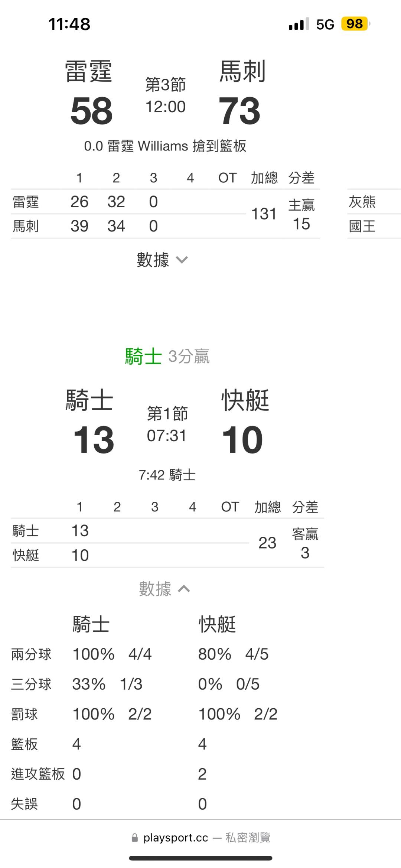The width and height of the screenshot is (401, 868).
Task: Tap the lock icon beside playsport.cc
Action: click(x=135, y=838)
